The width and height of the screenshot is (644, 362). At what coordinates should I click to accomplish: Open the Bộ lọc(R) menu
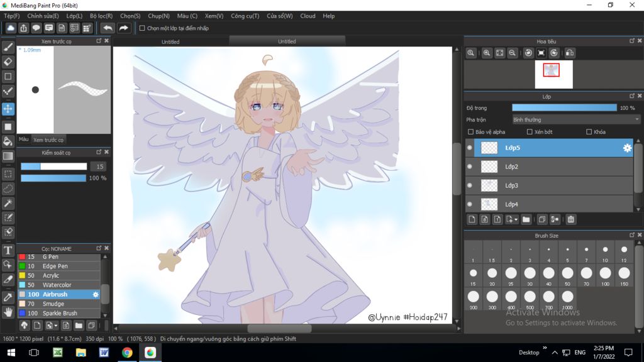click(101, 16)
